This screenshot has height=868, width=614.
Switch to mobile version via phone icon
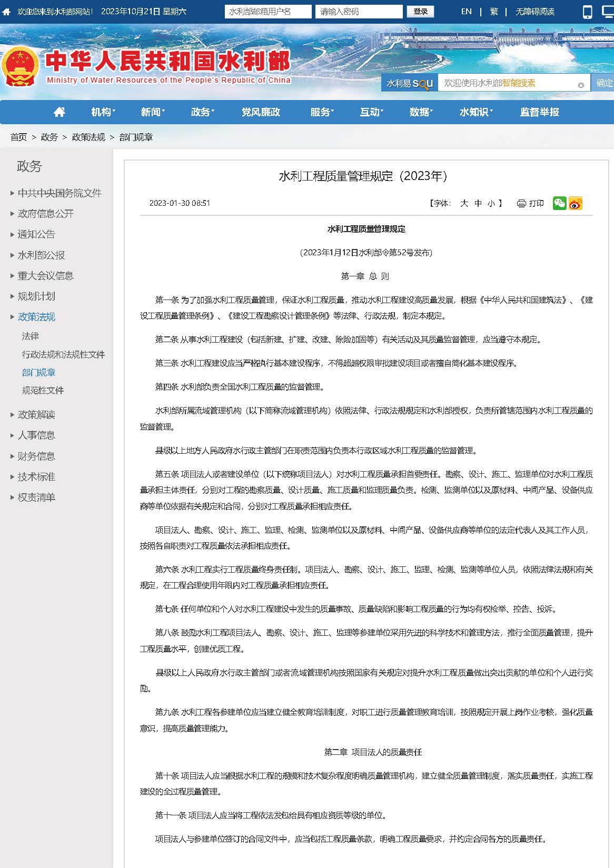pyautogui.click(x=588, y=12)
